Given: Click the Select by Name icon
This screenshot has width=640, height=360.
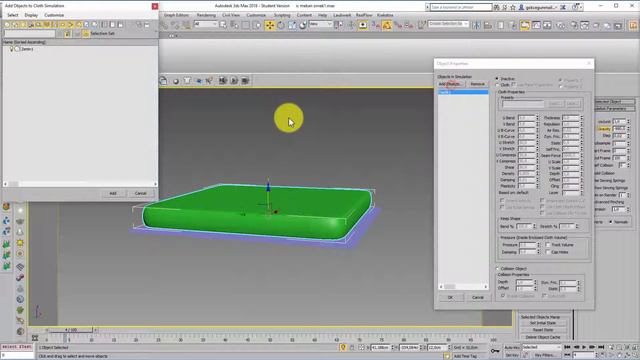Looking at the screenshot, I should tap(234, 25).
